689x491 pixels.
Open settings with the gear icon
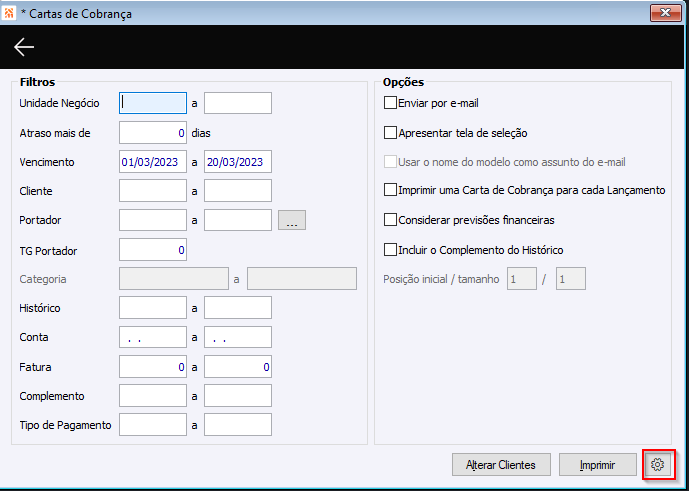point(657,465)
